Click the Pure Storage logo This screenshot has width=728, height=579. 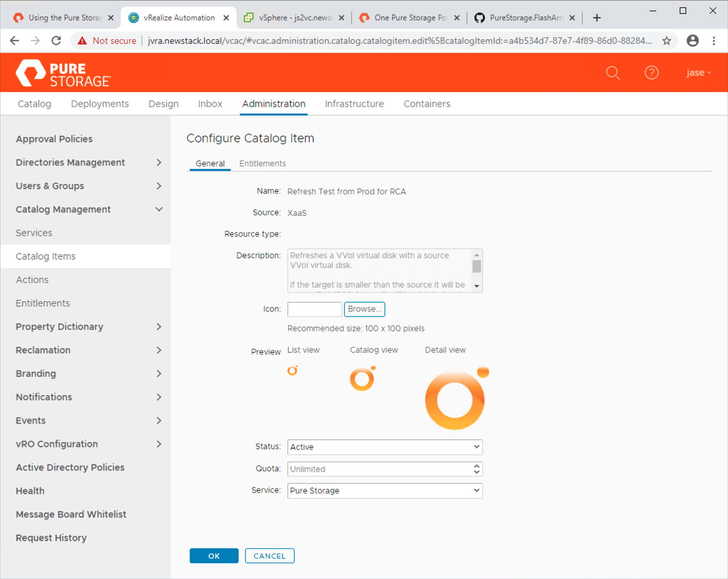(x=63, y=73)
